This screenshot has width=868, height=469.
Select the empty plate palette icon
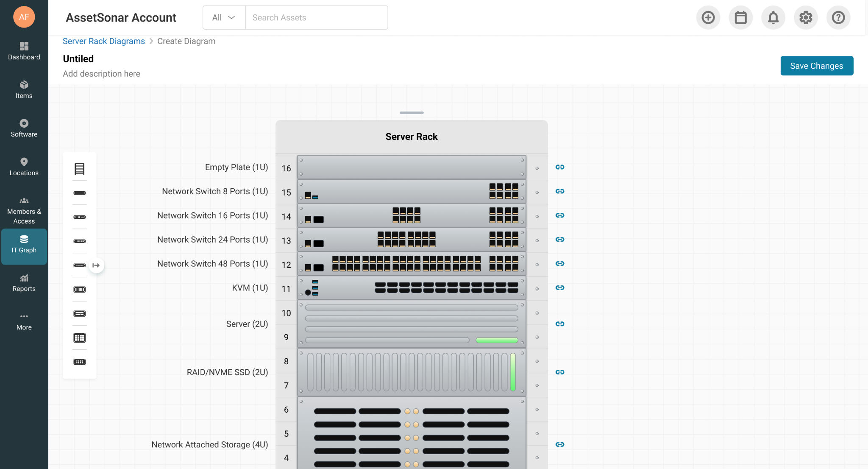(x=80, y=193)
